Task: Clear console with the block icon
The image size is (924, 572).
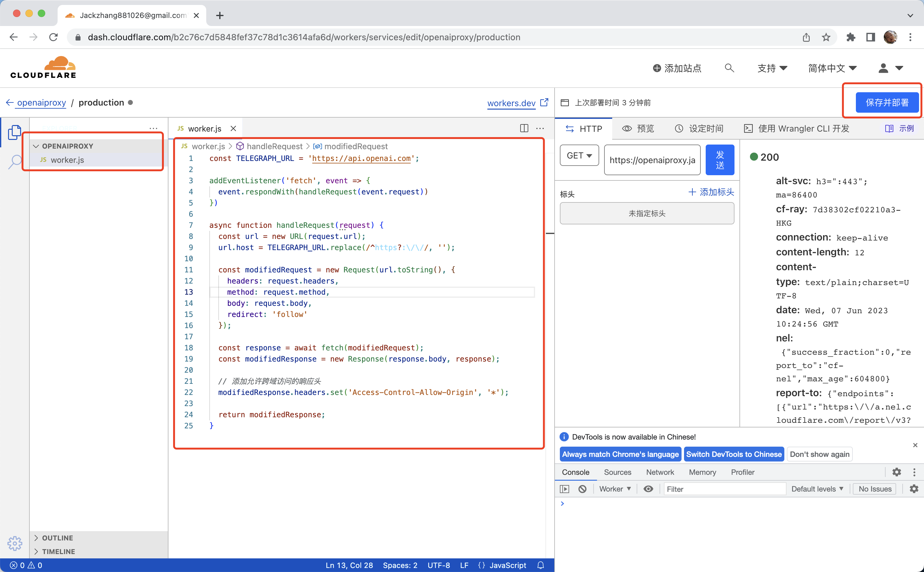Action: pyautogui.click(x=582, y=489)
